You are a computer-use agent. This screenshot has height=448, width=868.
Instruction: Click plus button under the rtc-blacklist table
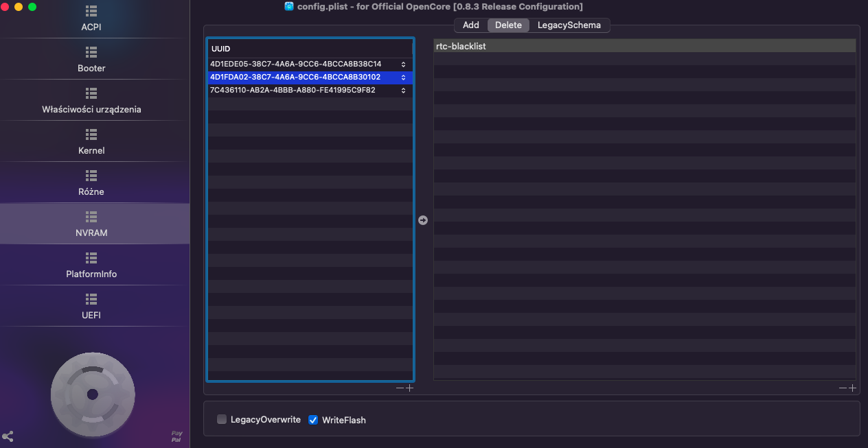coord(853,388)
